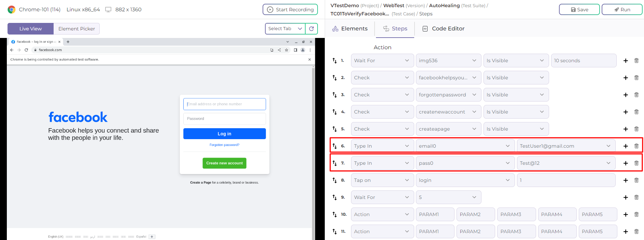
Task: Click the plus icon on step 5 row
Action: pyautogui.click(x=626, y=129)
